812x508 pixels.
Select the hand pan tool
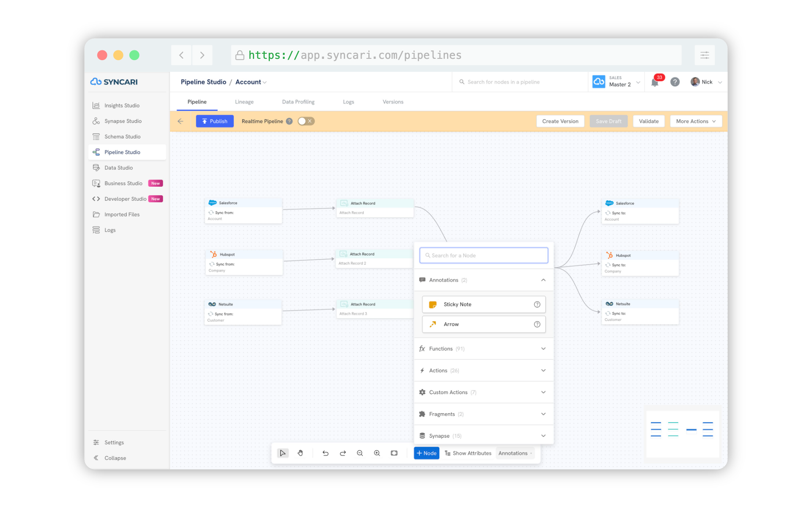(300, 453)
